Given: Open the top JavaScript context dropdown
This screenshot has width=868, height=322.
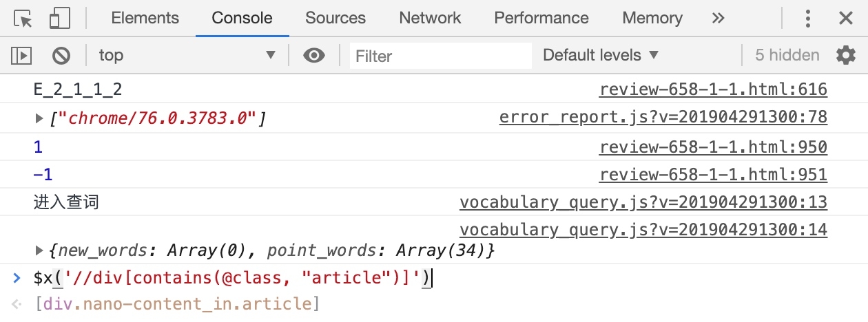Looking at the screenshot, I should (x=186, y=56).
